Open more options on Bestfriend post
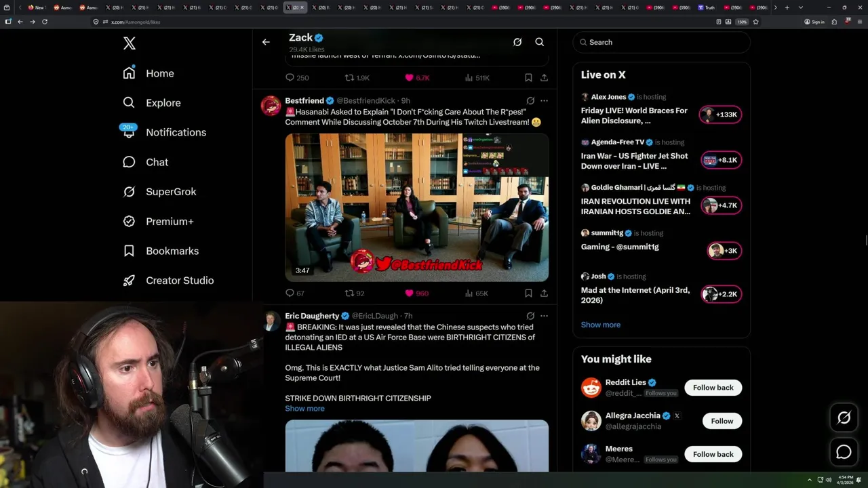Screen dimensions: 868x488 click(x=544, y=100)
